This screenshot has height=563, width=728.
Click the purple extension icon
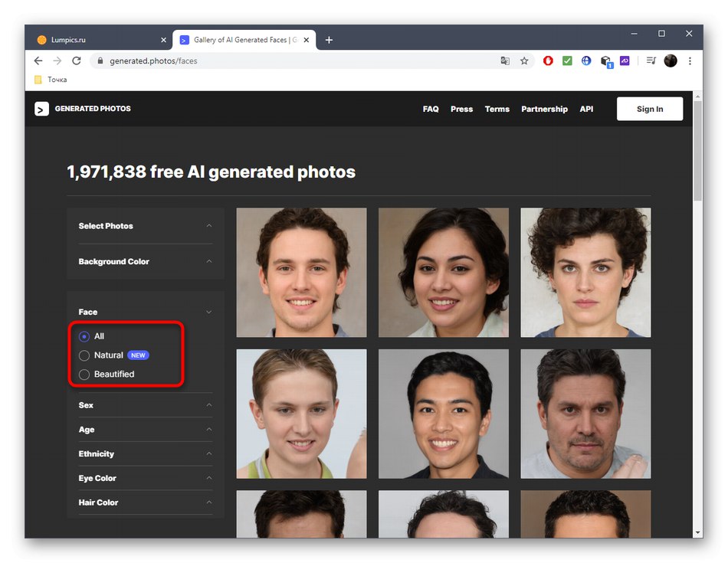[x=625, y=61]
